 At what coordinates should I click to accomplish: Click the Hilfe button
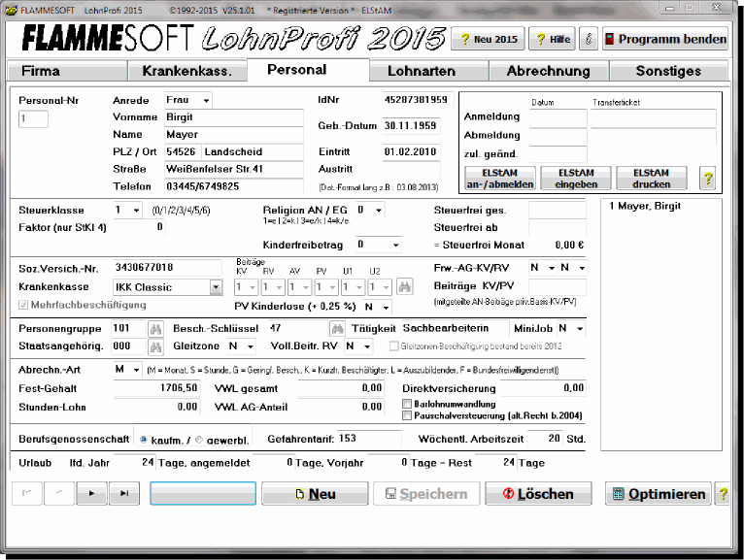pyautogui.click(x=553, y=39)
